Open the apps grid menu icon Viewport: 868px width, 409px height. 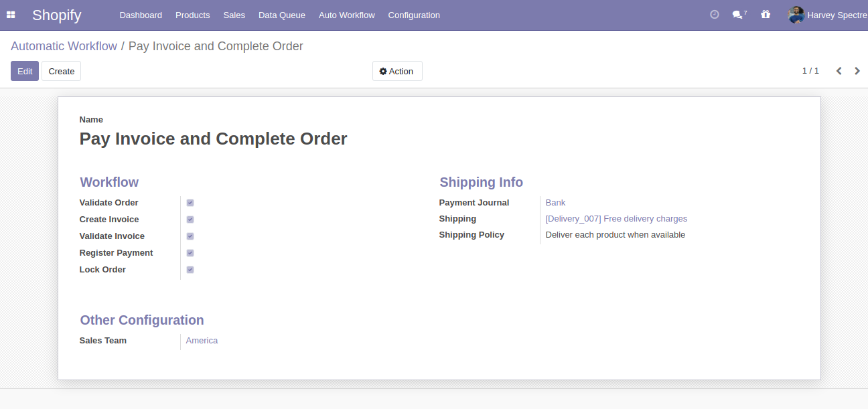tap(11, 15)
